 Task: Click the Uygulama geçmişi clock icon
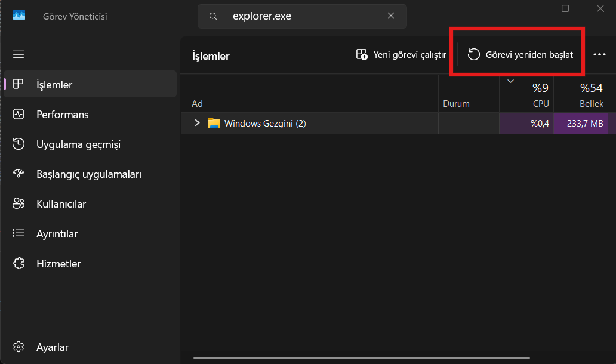(x=19, y=144)
